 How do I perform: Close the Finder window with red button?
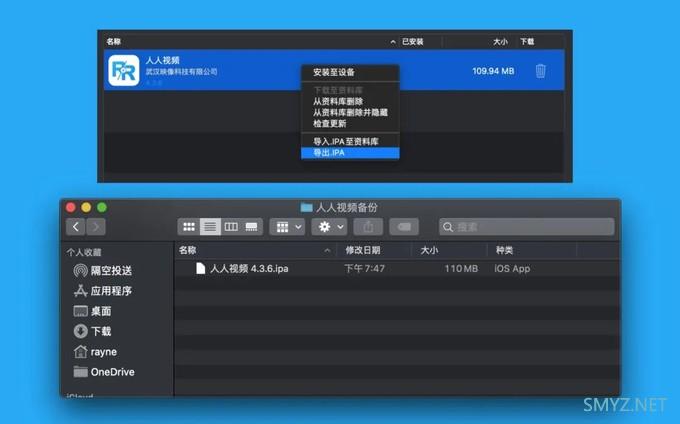click(x=71, y=208)
